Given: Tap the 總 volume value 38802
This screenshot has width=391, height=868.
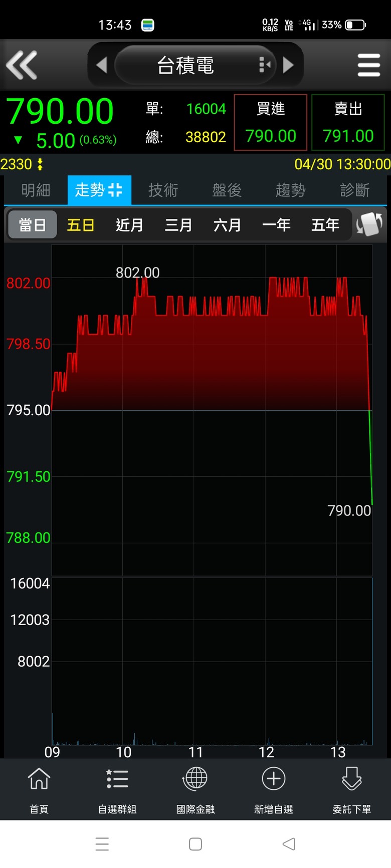Looking at the screenshot, I should [206, 137].
